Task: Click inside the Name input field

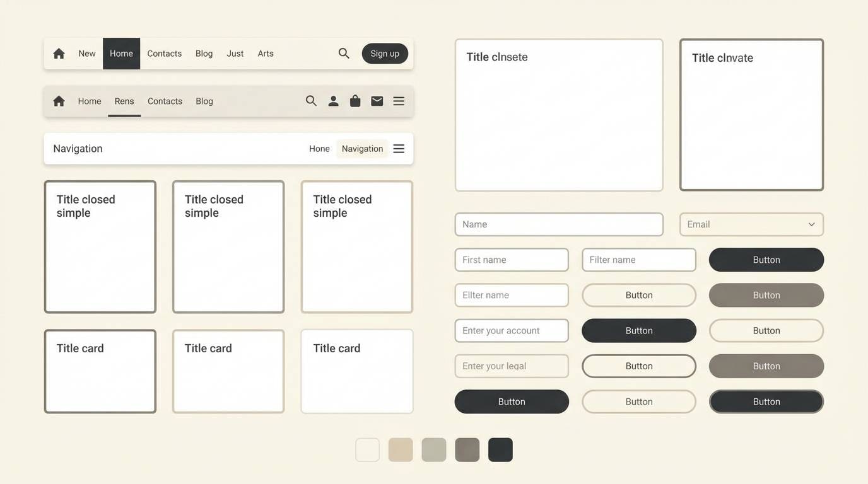Action: pos(558,223)
